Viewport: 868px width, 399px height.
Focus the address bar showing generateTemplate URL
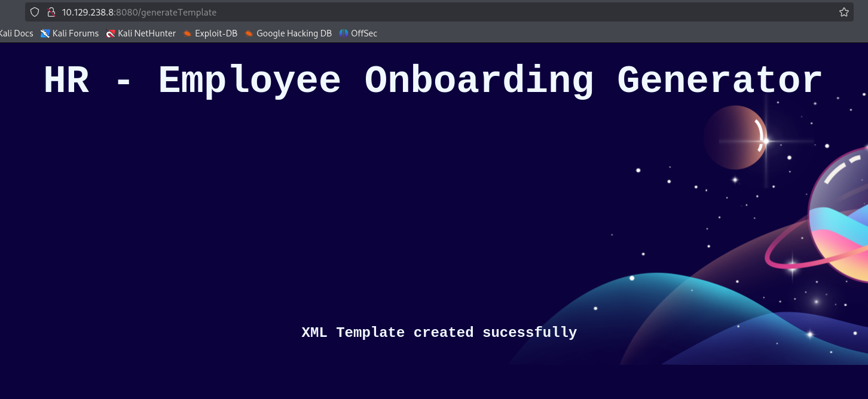click(x=418, y=12)
